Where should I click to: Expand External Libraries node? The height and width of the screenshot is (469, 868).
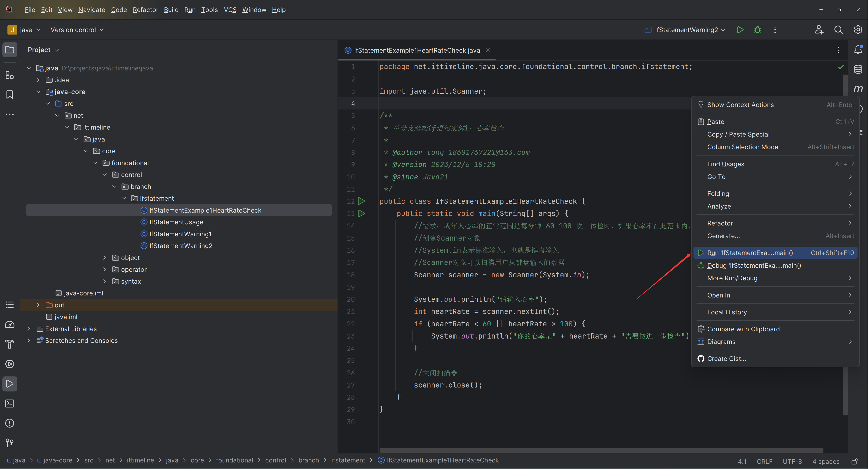click(x=29, y=329)
